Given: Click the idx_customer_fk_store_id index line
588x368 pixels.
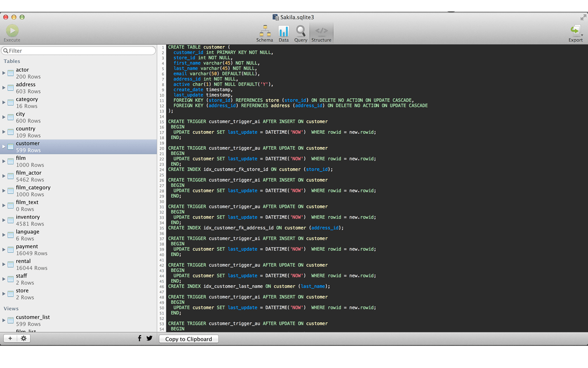Looking at the screenshot, I should [250, 169].
